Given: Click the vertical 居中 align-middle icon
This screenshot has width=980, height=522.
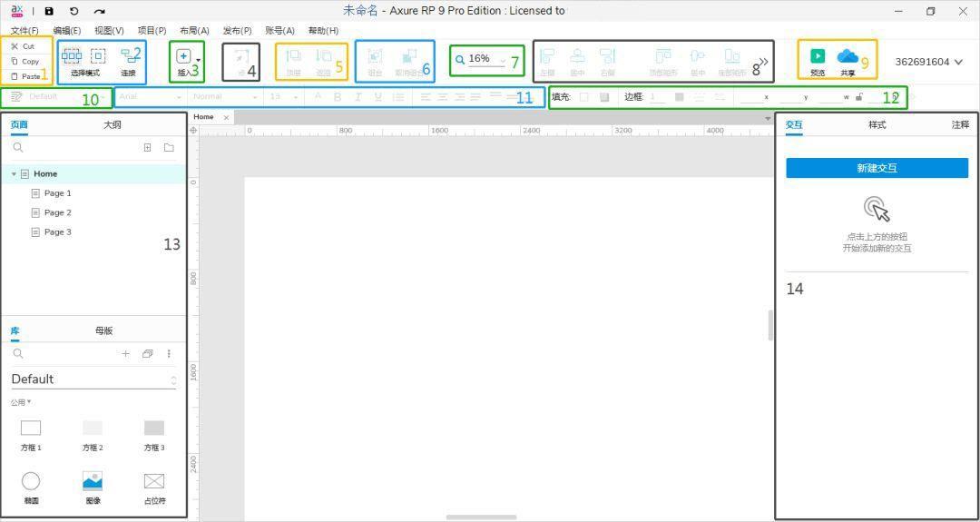Looking at the screenshot, I should click(x=698, y=56).
